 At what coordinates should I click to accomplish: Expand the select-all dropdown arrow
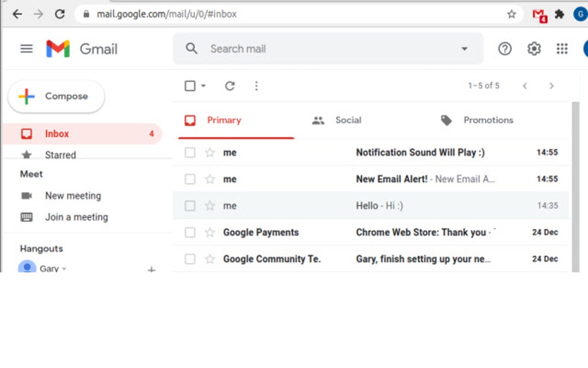click(x=203, y=86)
